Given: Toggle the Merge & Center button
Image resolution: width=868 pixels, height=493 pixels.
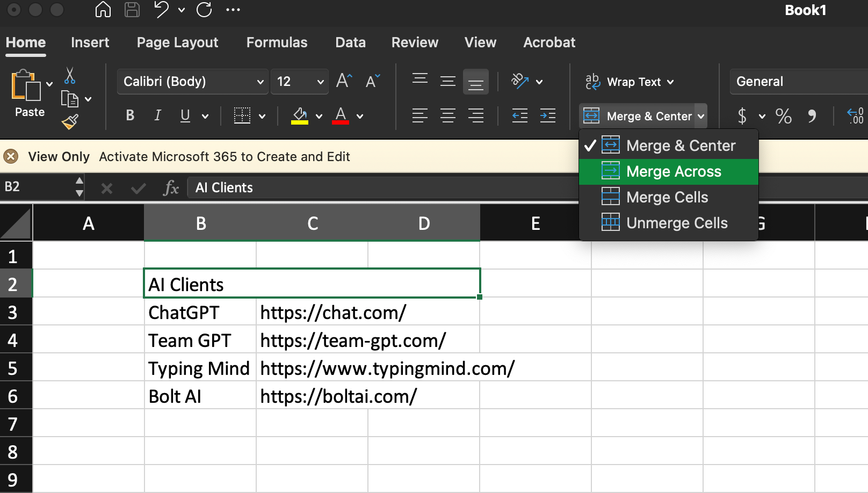Looking at the screenshot, I should [637, 116].
